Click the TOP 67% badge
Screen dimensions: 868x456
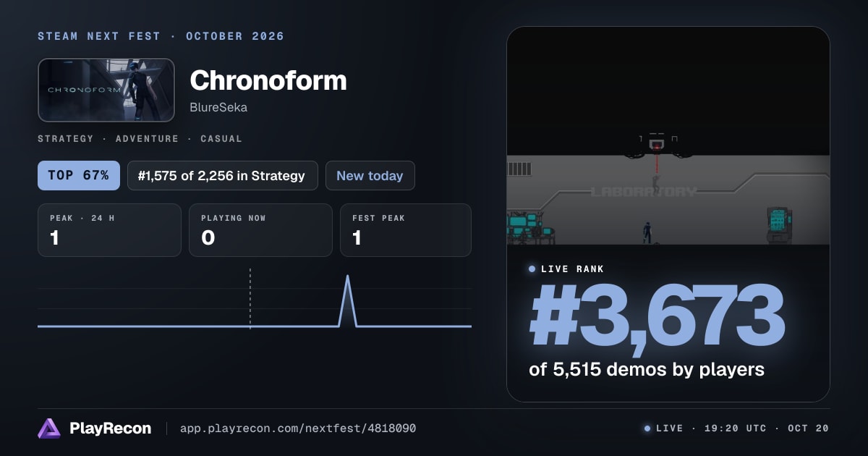(x=79, y=175)
